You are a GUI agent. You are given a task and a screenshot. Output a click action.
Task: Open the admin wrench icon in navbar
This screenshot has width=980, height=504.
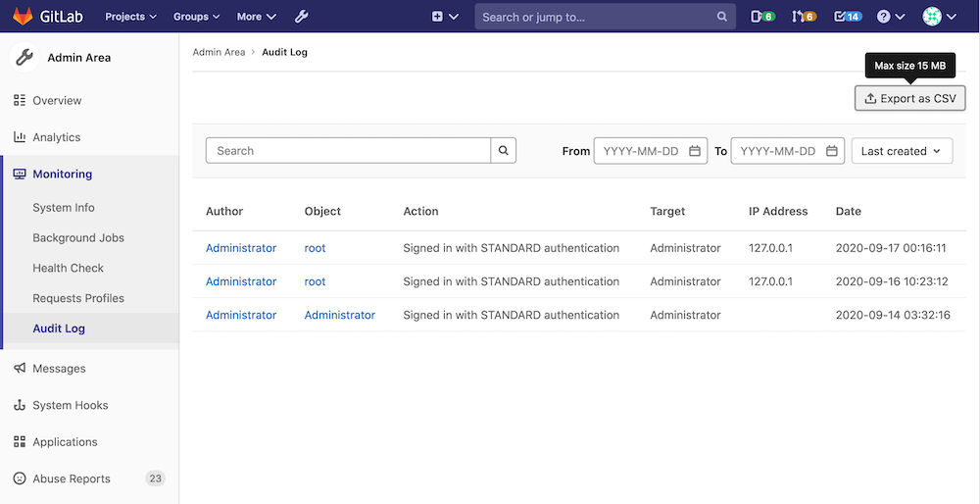click(302, 17)
